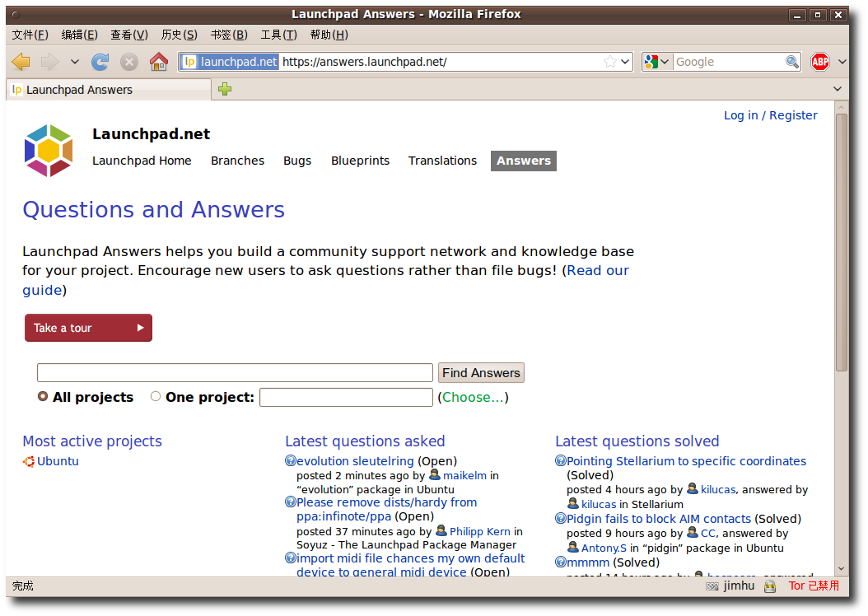This screenshot has height=616, width=868.
Task: Open the 工具(T) menu
Action: [278, 35]
